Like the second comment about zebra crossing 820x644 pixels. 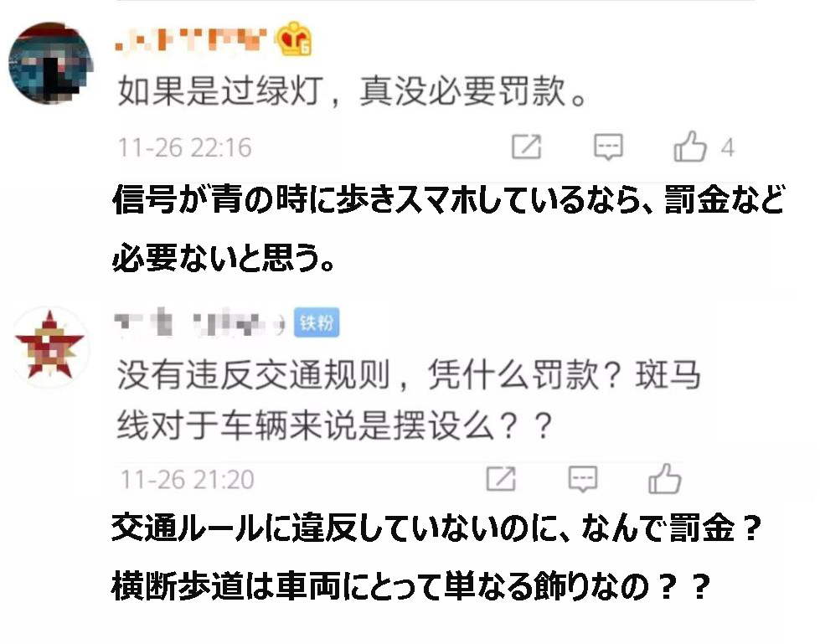(x=665, y=478)
